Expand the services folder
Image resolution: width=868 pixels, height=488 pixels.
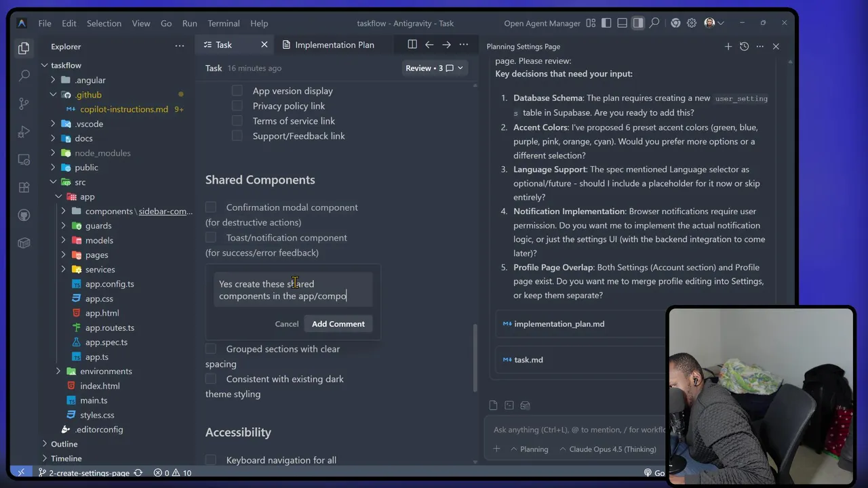pyautogui.click(x=64, y=270)
